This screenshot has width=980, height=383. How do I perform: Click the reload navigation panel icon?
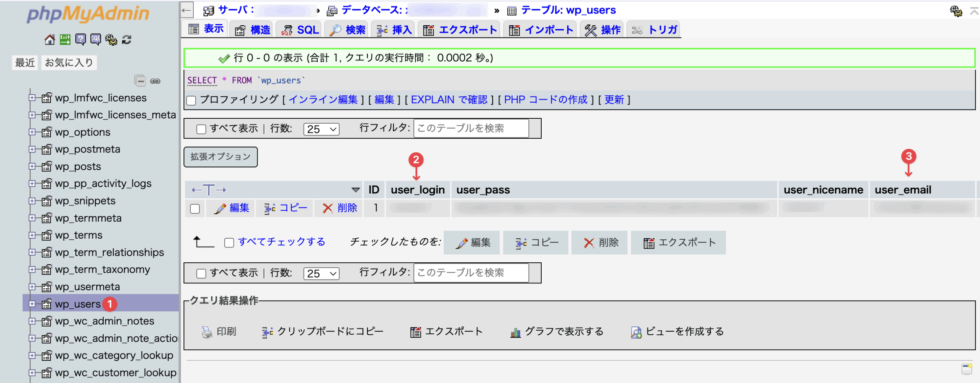click(127, 39)
